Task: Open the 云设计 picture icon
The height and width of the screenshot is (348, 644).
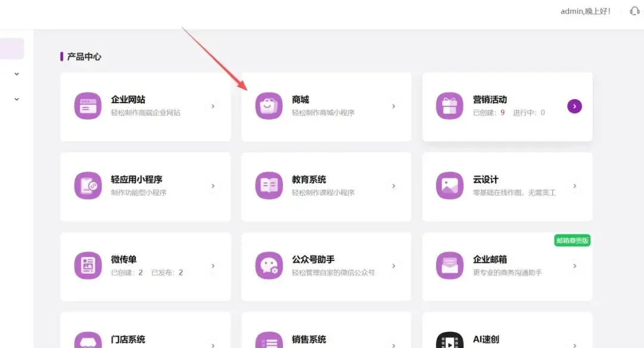Action: 450,186
